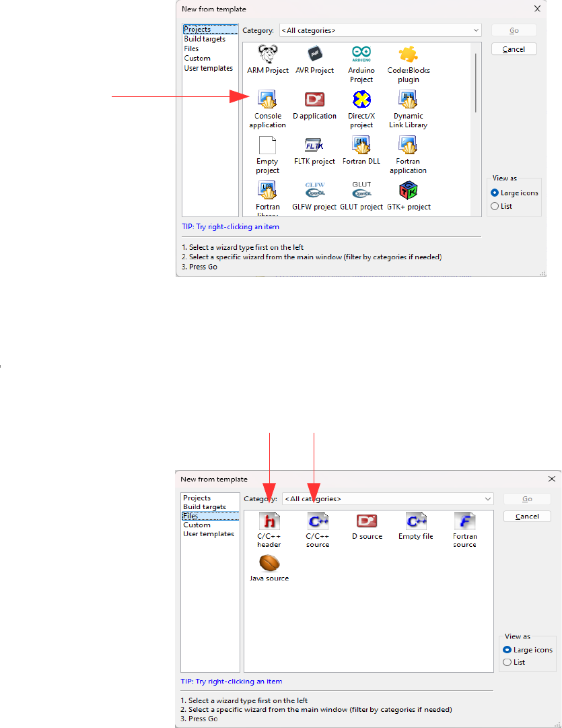Choose the C/C++ header file icon
The height and width of the screenshot is (728, 562).
click(x=269, y=521)
